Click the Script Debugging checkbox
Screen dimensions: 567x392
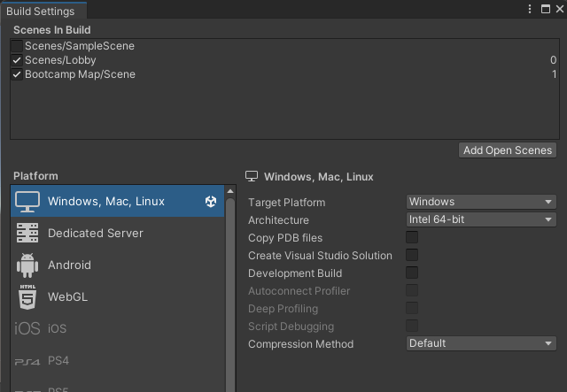pos(412,326)
